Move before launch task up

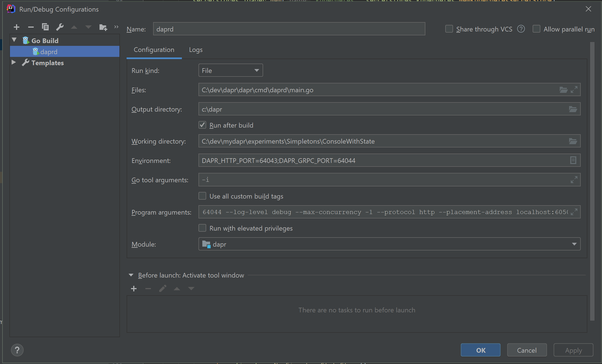177,289
